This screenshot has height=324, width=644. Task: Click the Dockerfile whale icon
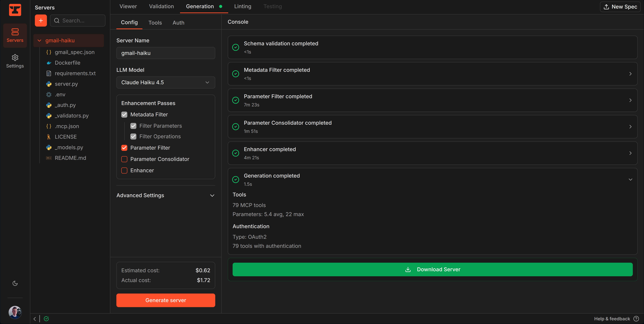tap(49, 63)
